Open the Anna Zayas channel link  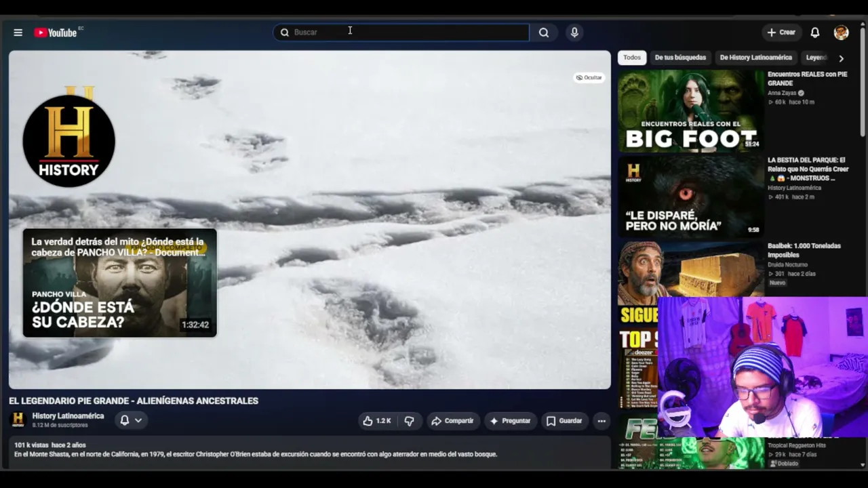pyautogui.click(x=782, y=93)
